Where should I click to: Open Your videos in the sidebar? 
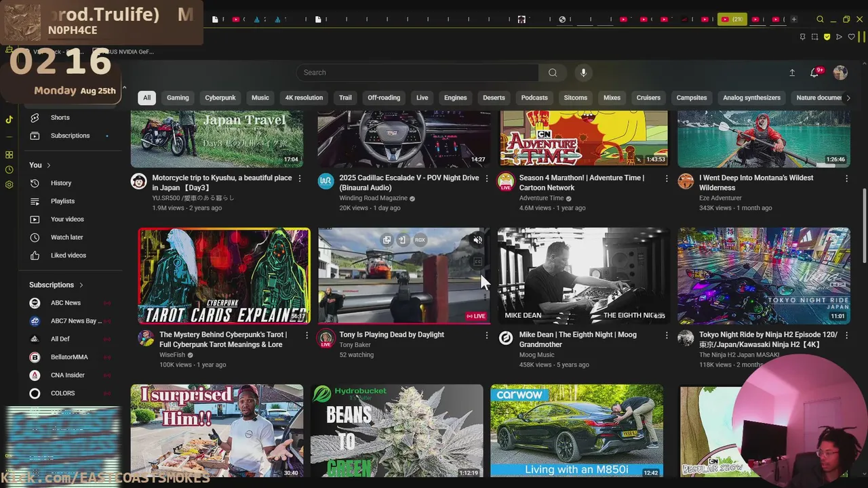pos(70,219)
